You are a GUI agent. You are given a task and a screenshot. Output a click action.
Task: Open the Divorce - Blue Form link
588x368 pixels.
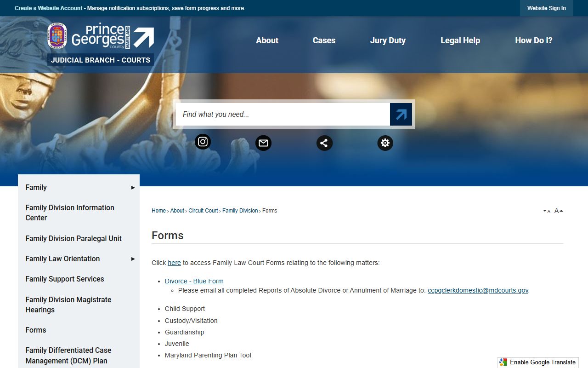coord(194,281)
